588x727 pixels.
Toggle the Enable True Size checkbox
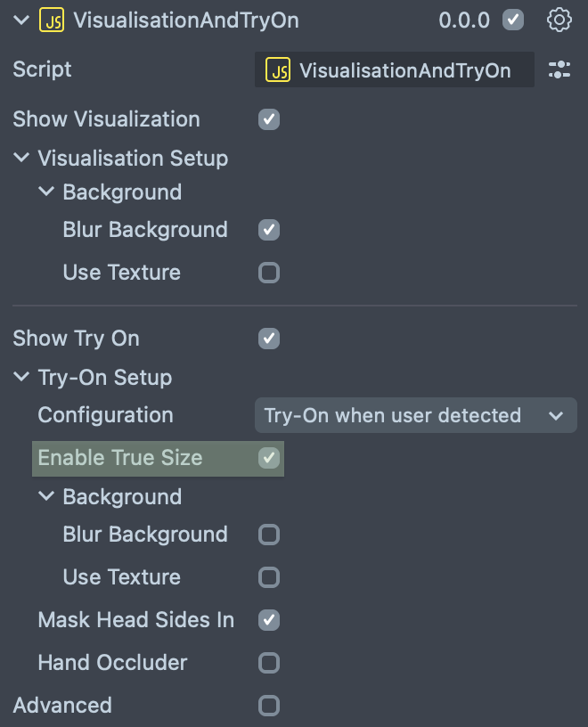point(269,458)
